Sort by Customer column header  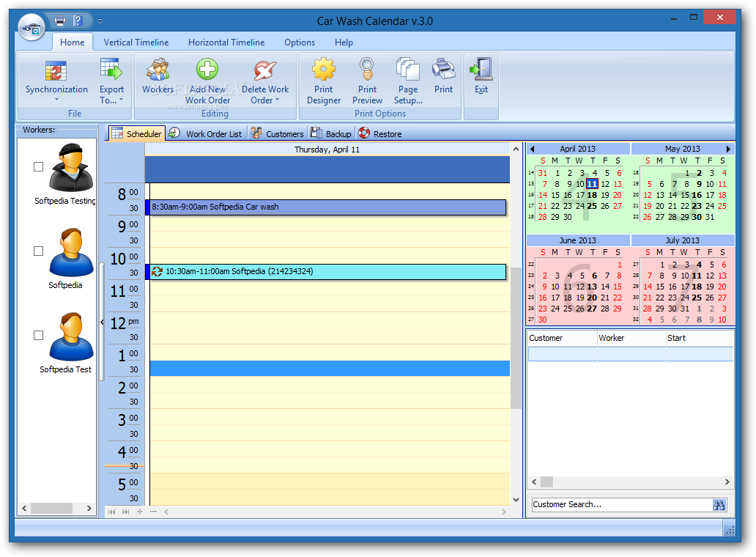tap(562, 338)
